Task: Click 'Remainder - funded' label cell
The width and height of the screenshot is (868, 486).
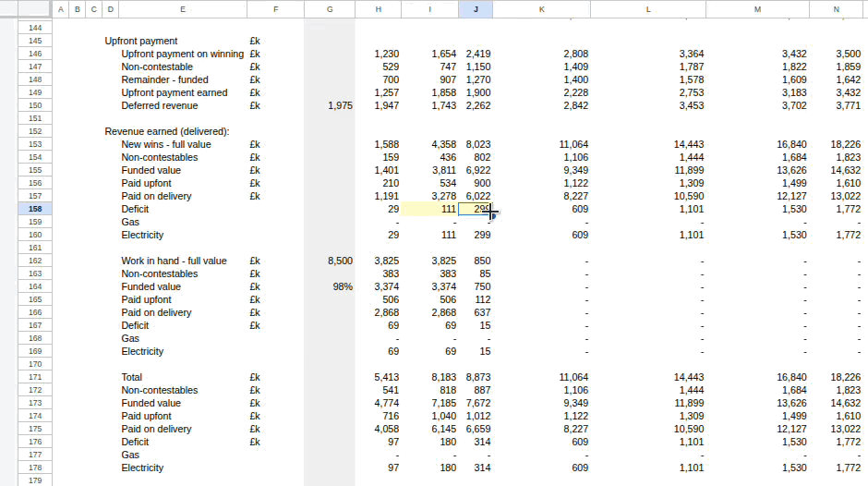Action: (165, 79)
